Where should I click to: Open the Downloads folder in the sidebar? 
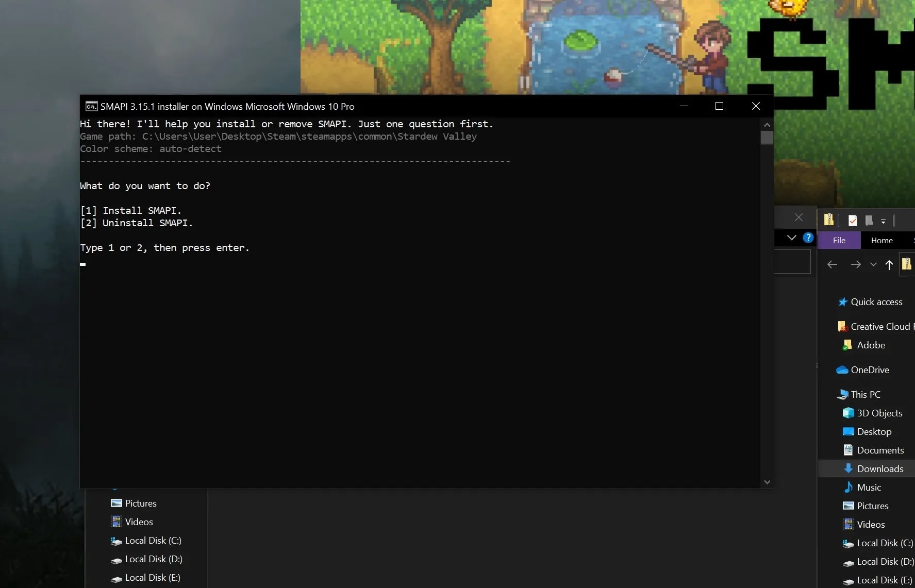(x=880, y=468)
